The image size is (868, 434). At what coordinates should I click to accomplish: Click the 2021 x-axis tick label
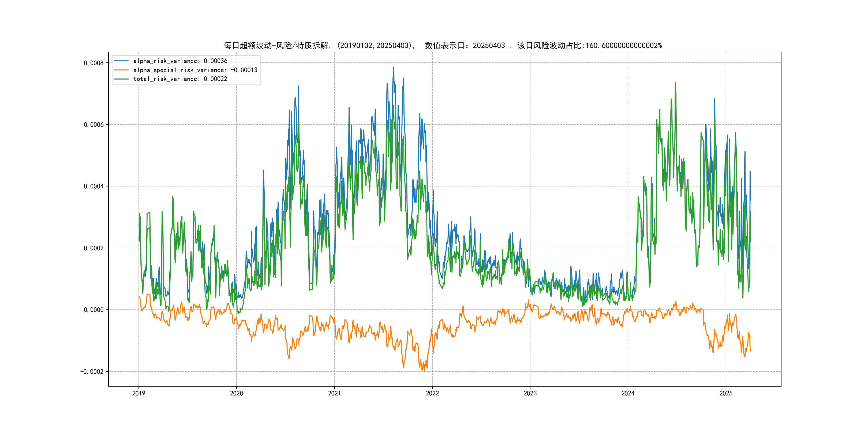tap(334, 393)
